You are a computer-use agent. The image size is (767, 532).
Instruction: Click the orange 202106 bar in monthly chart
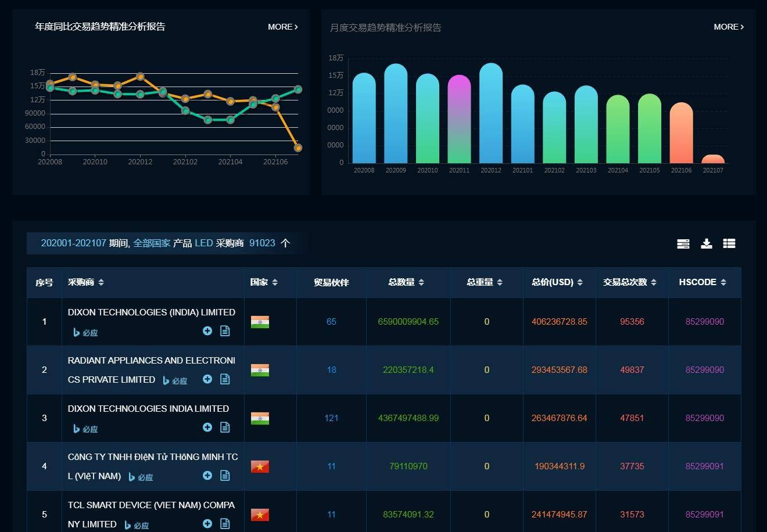pyautogui.click(x=681, y=133)
